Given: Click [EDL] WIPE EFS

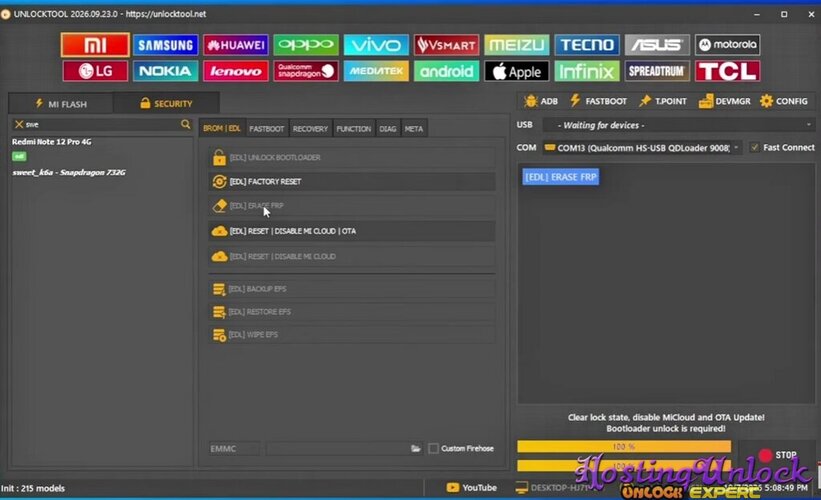Looking at the screenshot, I should tap(351, 335).
